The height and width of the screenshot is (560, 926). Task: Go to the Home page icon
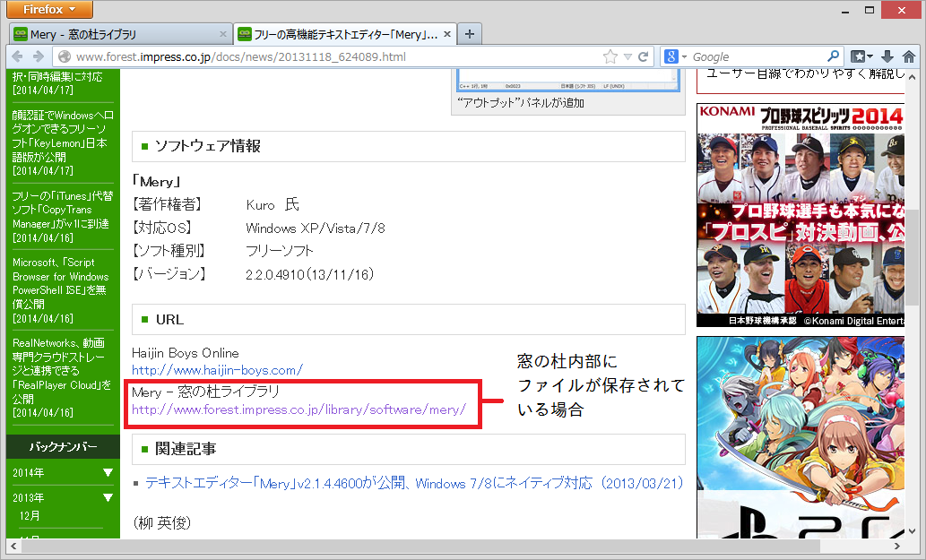point(909,56)
